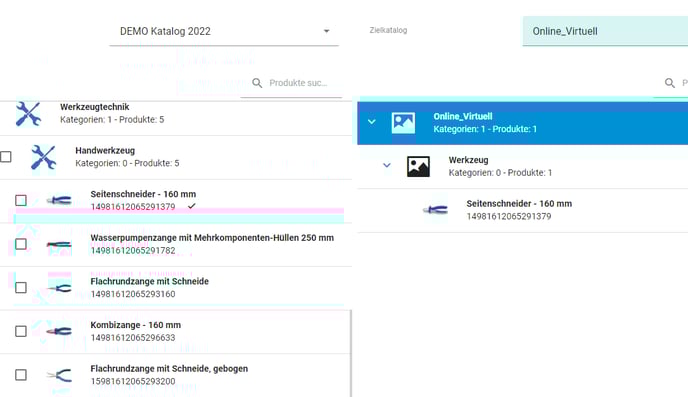Image resolution: width=688 pixels, height=397 pixels.
Task: Click the Seitenschneider thumbnail in target catalog
Action: (x=435, y=210)
